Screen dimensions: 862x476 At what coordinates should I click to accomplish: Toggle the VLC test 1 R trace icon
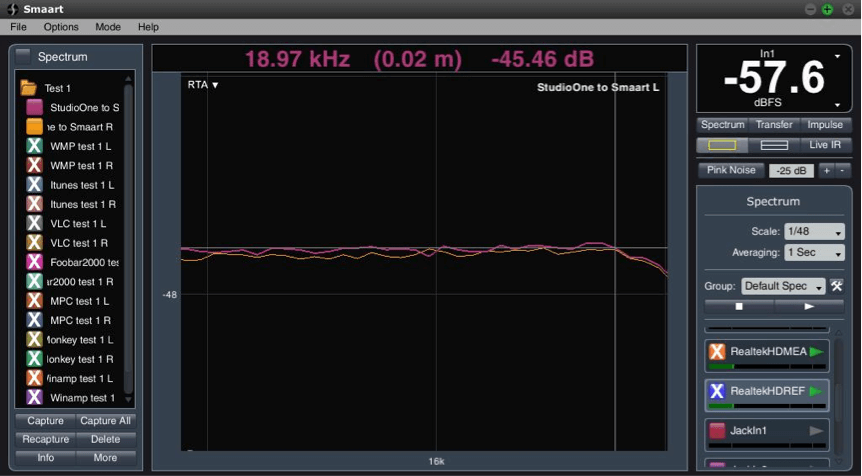point(34,242)
